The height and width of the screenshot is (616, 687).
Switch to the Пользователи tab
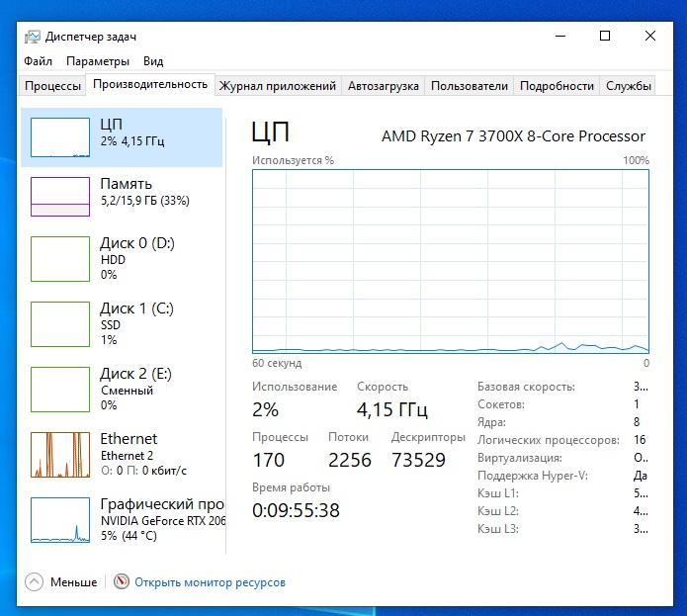point(470,85)
